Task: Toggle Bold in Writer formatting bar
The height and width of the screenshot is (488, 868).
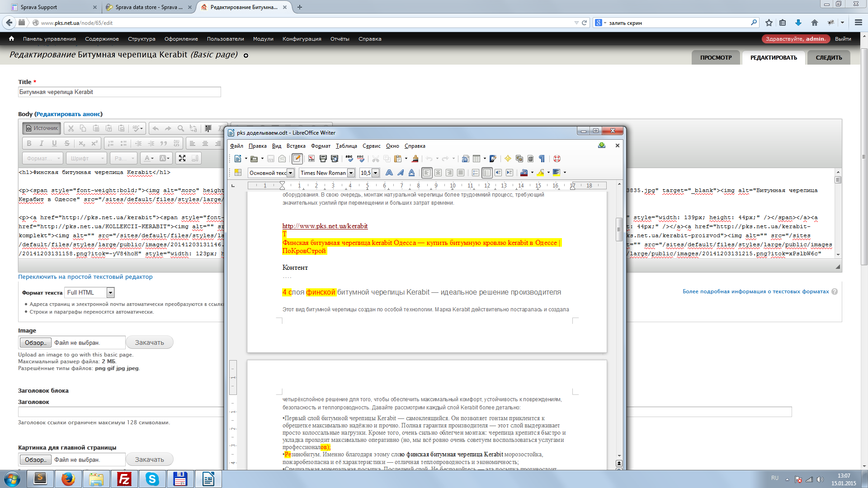Action: 389,173
